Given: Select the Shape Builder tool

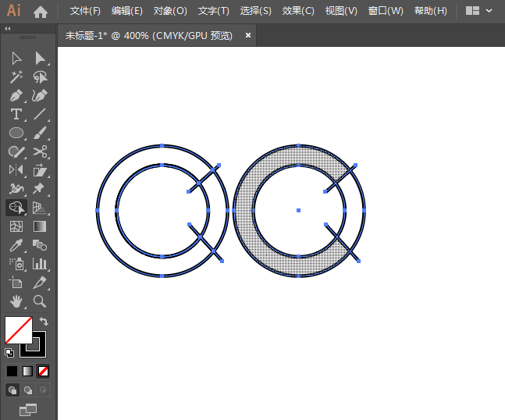Looking at the screenshot, I should tap(16, 208).
